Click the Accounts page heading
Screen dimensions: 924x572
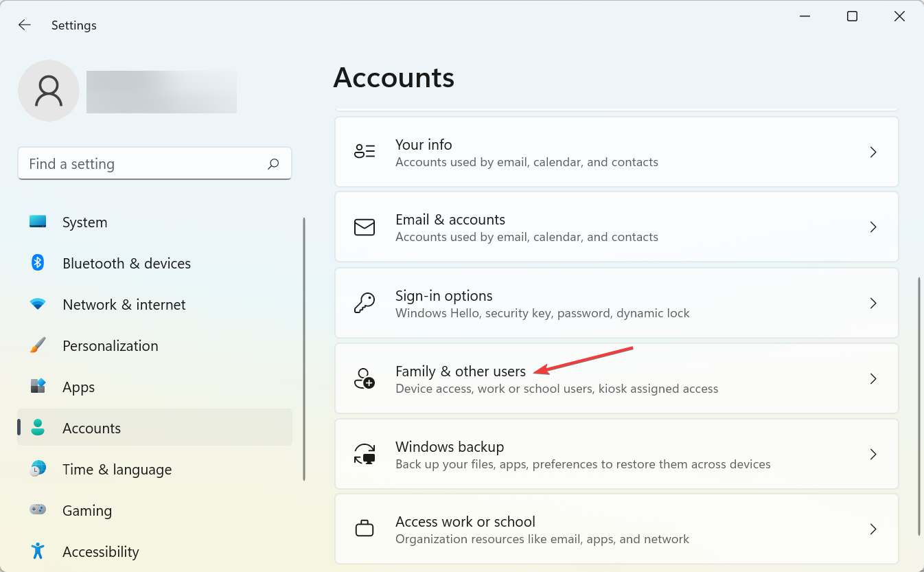pos(394,78)
